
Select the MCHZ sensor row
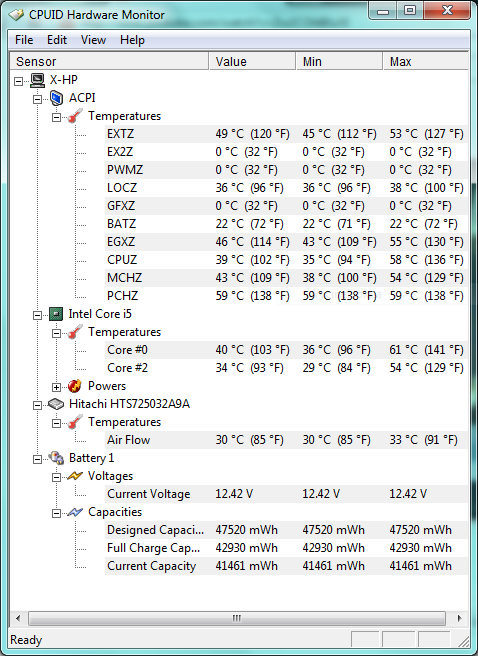tap(286, 278)
